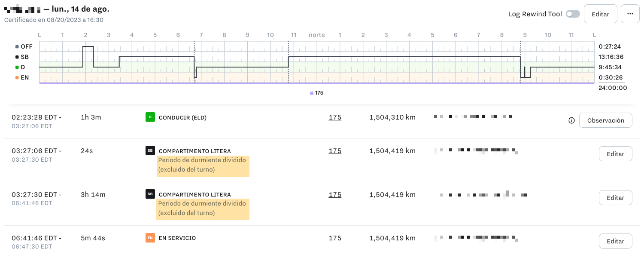Click the green D badge on CONDUCIR (ELD) row
The image size is (644, 258).
pos(150,117)
